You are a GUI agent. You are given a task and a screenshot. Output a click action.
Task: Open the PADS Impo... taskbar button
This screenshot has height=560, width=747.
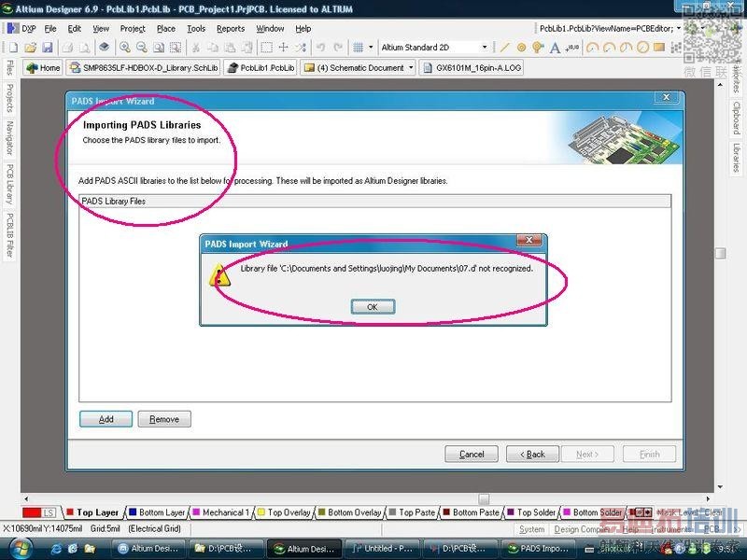pos(537,549)
